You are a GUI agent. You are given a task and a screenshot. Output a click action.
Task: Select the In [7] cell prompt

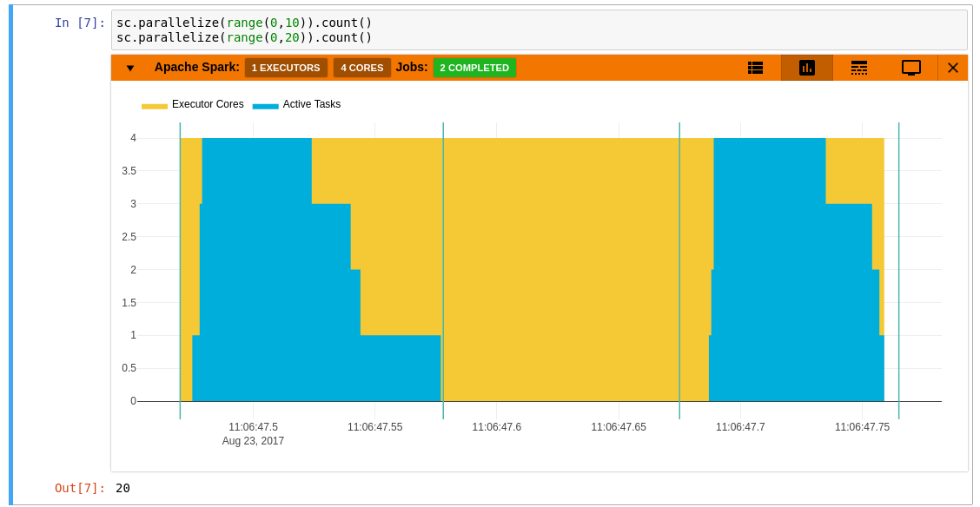click(x=80, y=23)
